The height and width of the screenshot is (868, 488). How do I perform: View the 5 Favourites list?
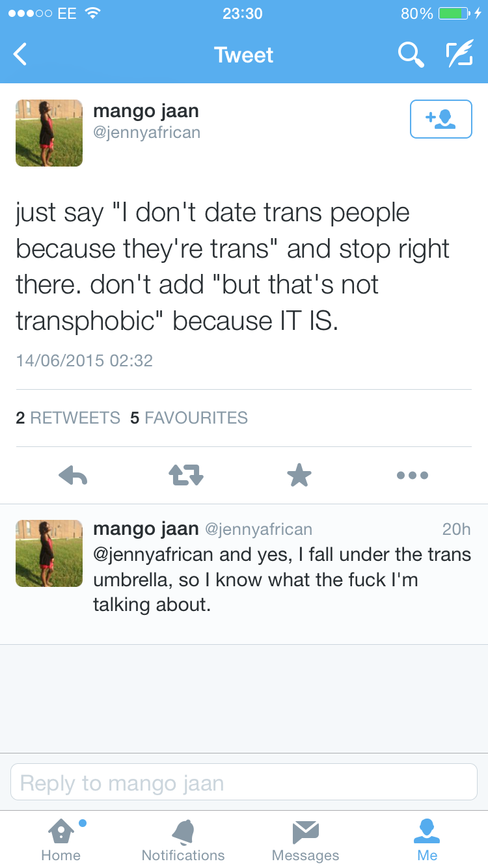pos(189,418)
